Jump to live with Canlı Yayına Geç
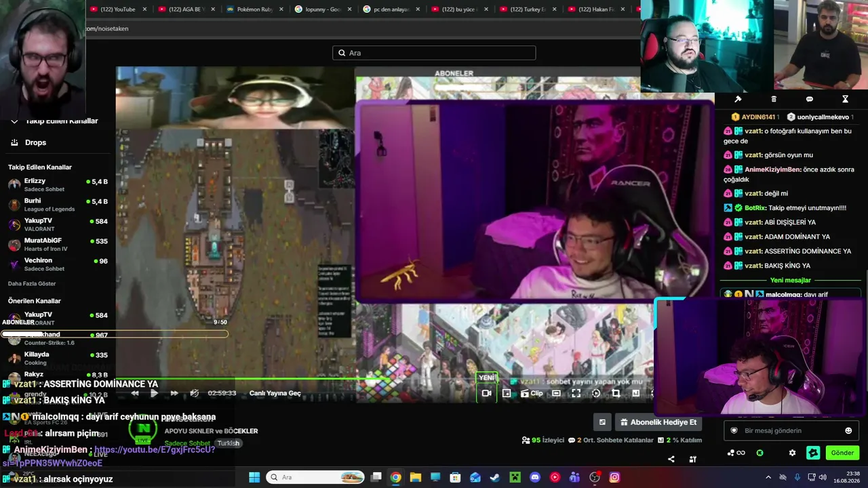The image size is (868, 488). (275, 393)
